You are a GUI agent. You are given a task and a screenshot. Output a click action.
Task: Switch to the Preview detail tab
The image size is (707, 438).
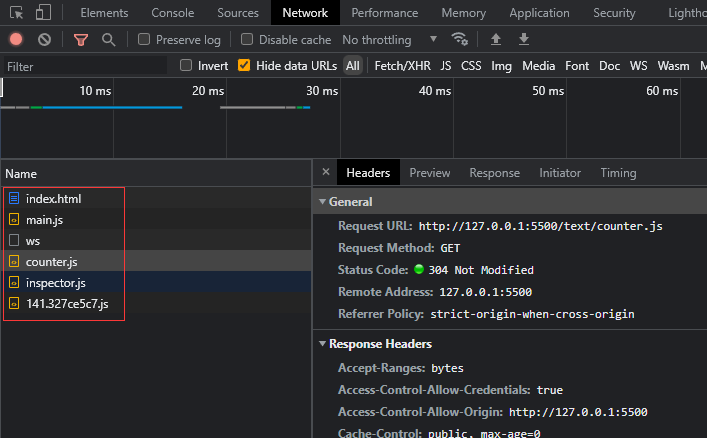pos(430,172)
